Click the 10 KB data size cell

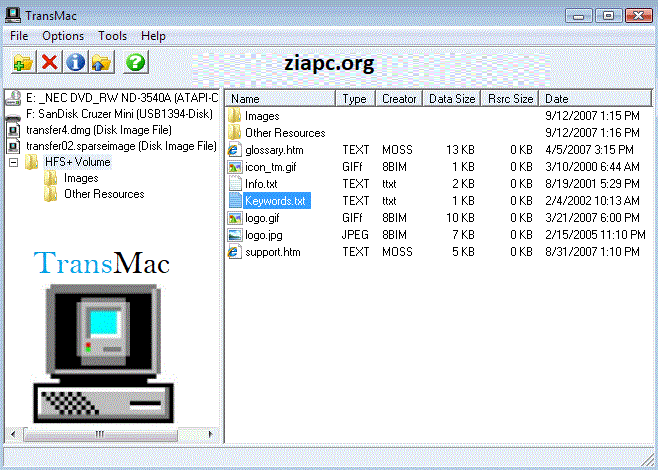(x=460, y=218)
